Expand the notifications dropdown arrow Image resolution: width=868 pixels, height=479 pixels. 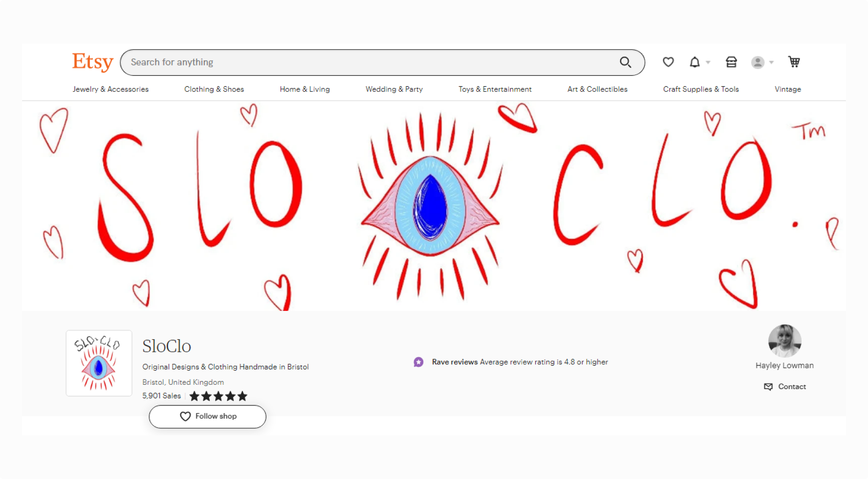[x=708, y=63]
